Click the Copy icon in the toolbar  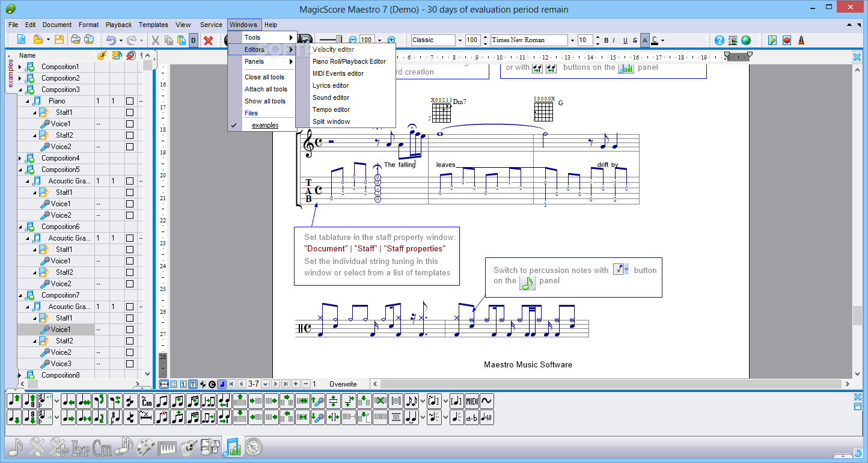tap(168, 40)
